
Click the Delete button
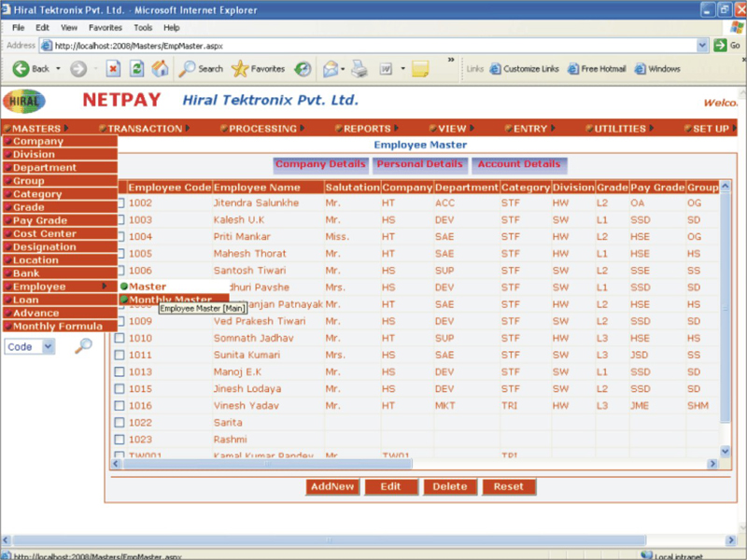(x=450, y=486)
